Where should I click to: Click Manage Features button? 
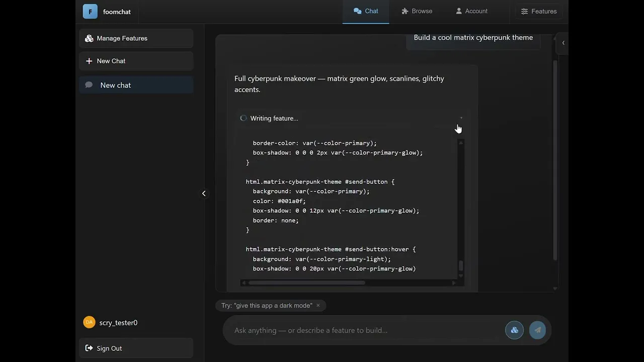coord(136,38)
